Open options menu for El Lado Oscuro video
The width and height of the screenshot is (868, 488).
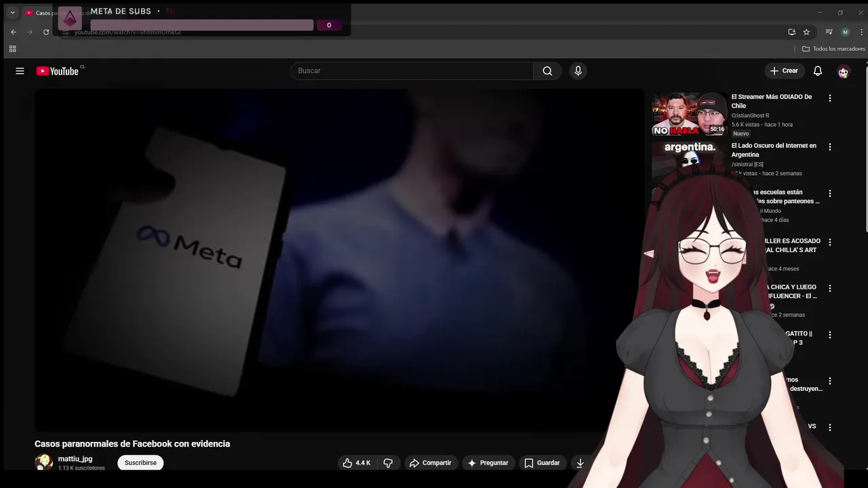pyautogui.click(x=829, y=147)
